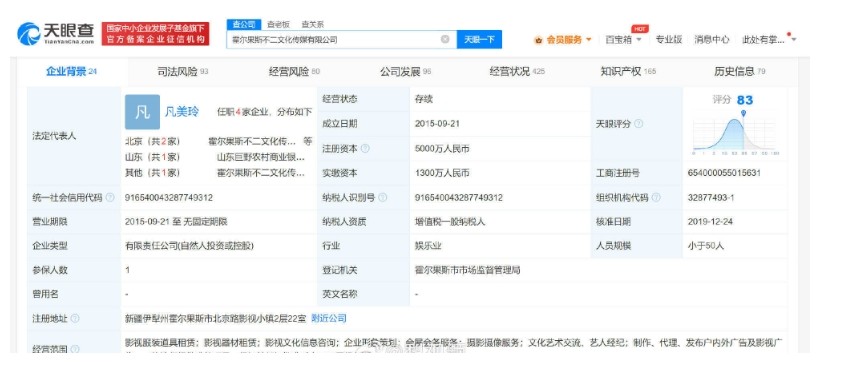
Task: Click help icon beside 注册地址
Action: coord(75,319)
